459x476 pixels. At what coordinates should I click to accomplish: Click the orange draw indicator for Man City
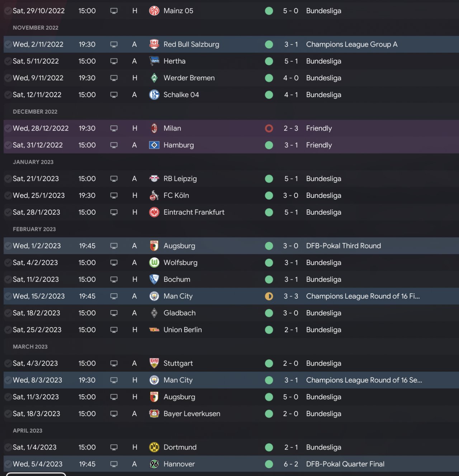coord(269,296)
